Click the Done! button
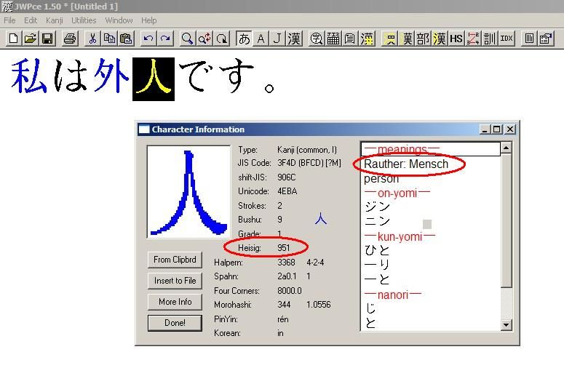This screenshot has width=564, height=392. [175, 323]
